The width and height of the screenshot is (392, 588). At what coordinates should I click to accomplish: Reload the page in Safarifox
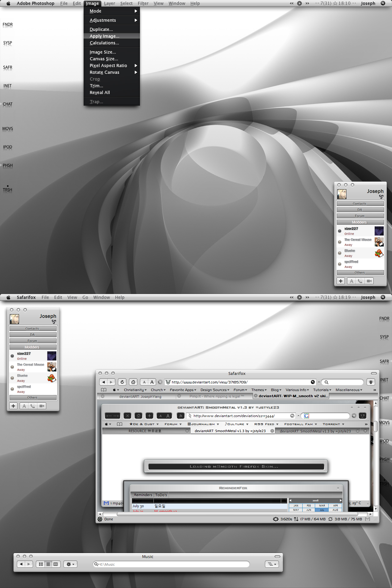122,382
